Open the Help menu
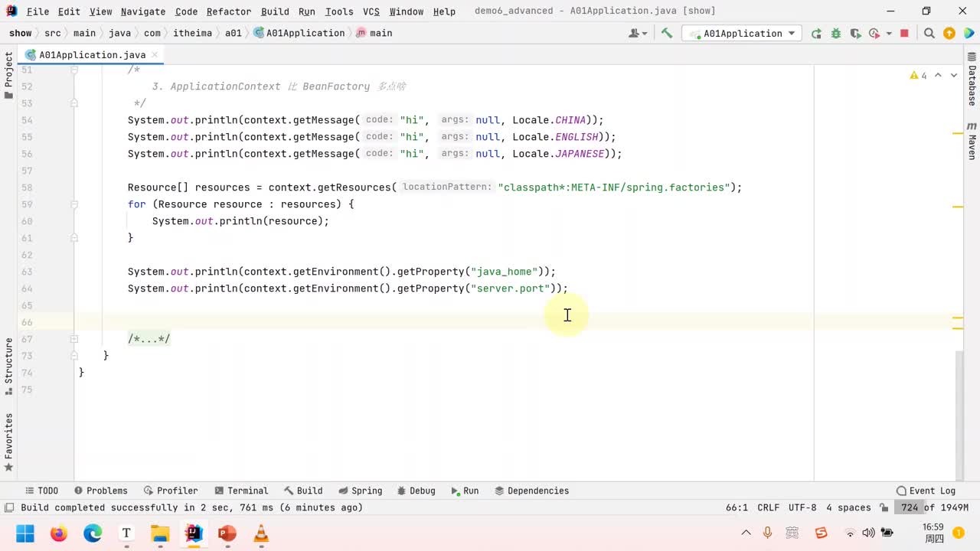 [444, 11]
